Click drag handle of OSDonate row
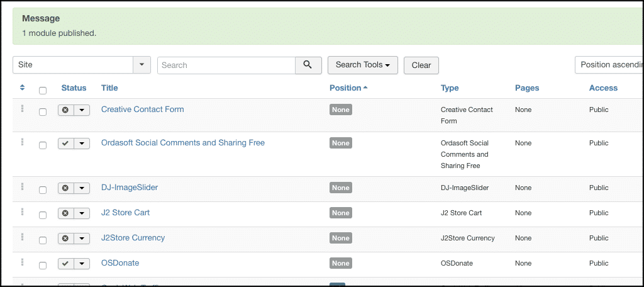This screenshot has height=287, width=644. click(x=22, y=262)
